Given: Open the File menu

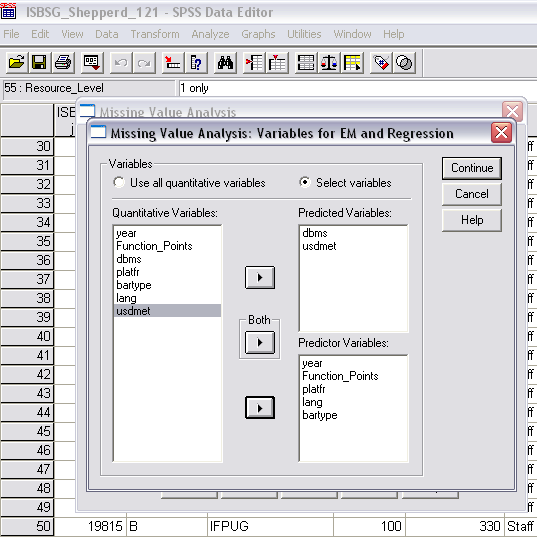Looking at the screenshot, I should tap(11, 34).
